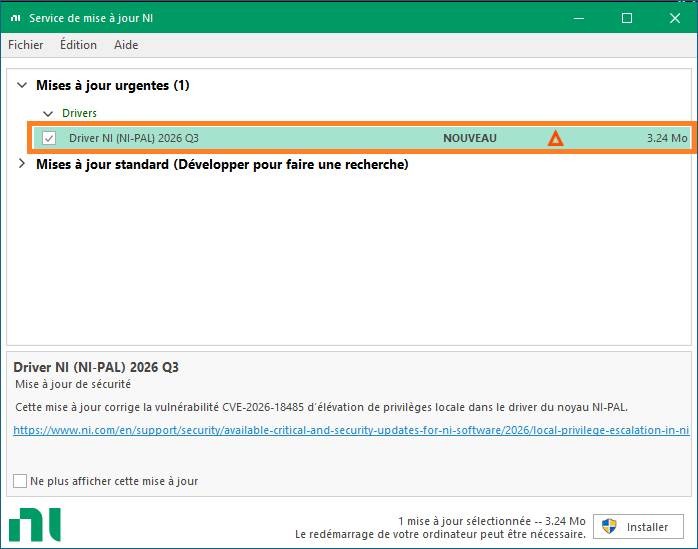
Task: Collapse the Mises à jour urgentes section
Action: pyautogui.click(x=22, y=85)
